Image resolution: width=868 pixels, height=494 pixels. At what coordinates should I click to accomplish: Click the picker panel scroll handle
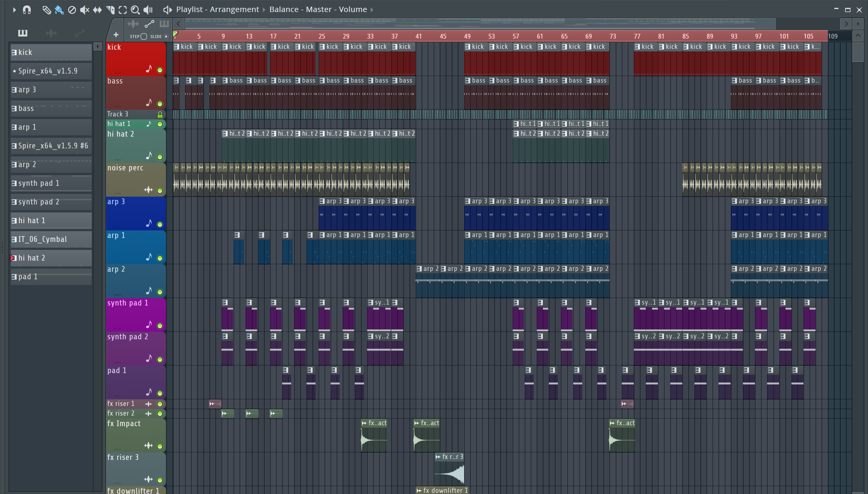(98, 46)
